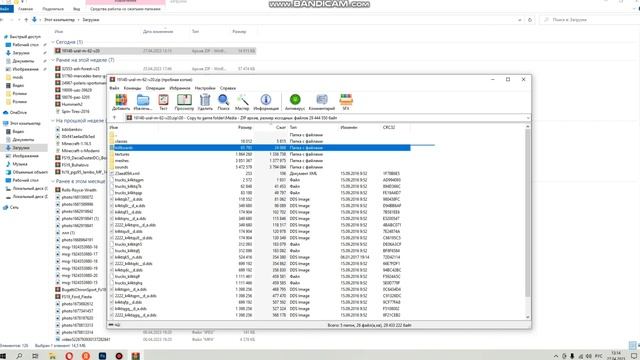This screenshot has height=360, width=640.
Task: Open the Избранное menu in WinRAR
Action: point(180,88)
